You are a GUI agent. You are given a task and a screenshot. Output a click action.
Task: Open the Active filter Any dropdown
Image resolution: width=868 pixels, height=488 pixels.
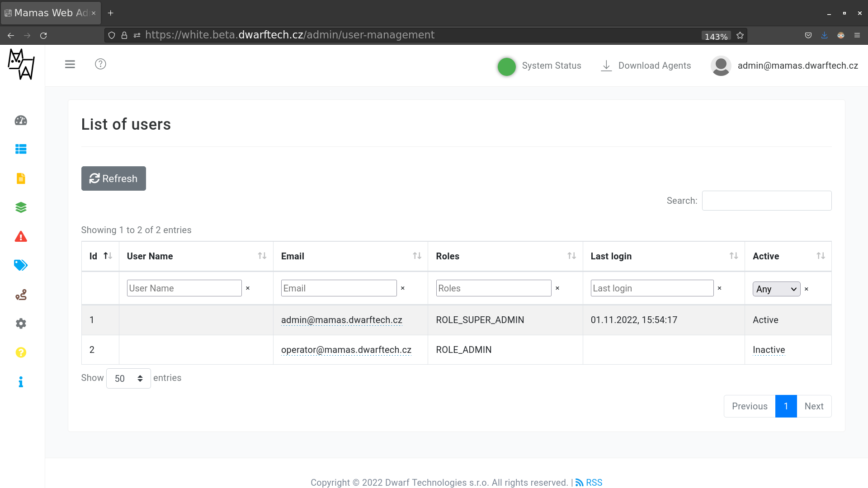tap(776, 289)
